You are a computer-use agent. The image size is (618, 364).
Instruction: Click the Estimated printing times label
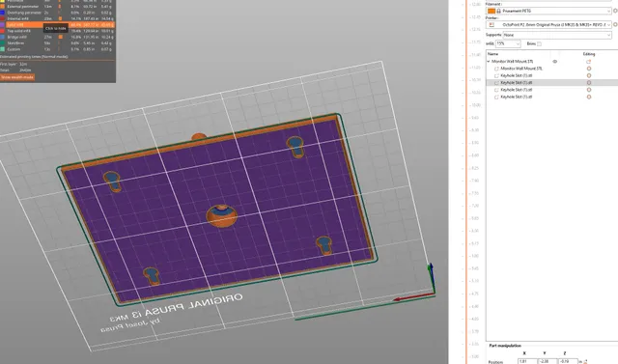click(x=34, y=57)
